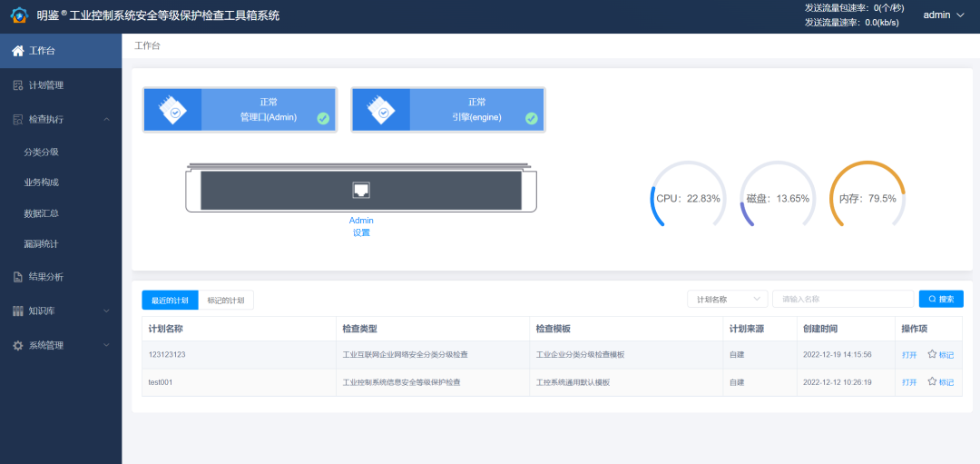Open the 分类分级 submenu item

(42, 152)
